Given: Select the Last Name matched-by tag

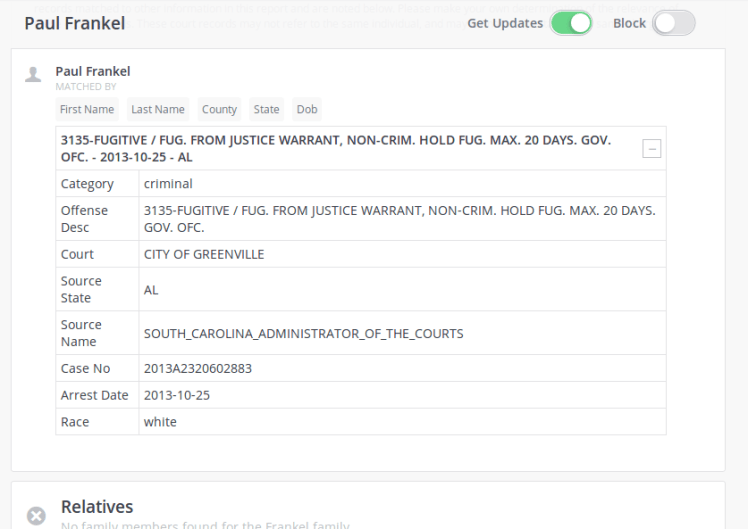Looking at the screenshot, I should click(x=158, y=109).
